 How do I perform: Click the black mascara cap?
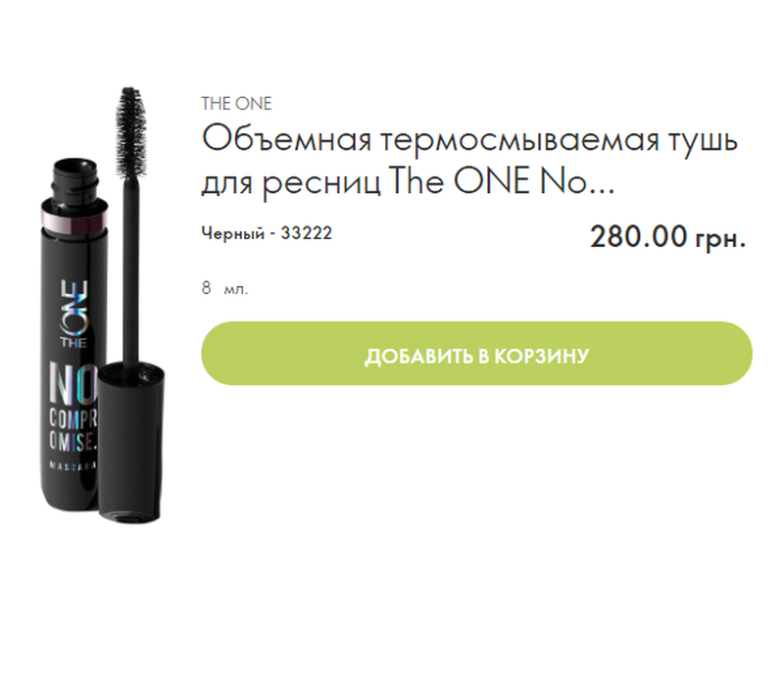tap(130, 443)
